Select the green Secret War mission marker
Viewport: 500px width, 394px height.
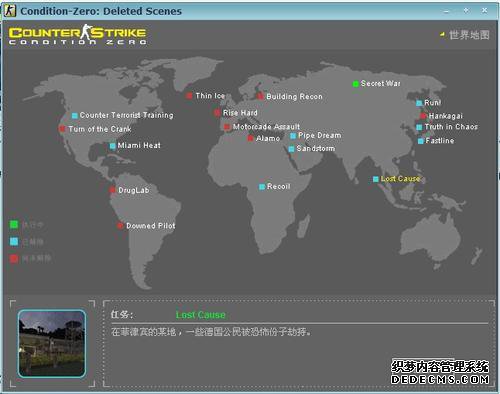(356, 84)
